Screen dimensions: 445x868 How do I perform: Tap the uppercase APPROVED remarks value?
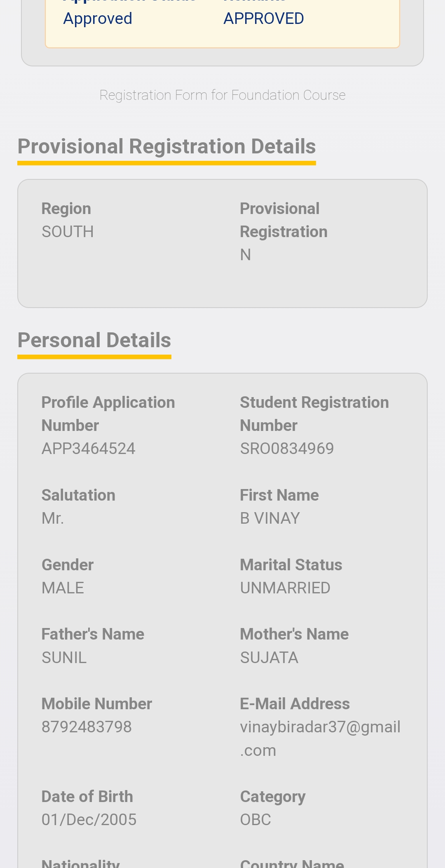coord(264,19)
